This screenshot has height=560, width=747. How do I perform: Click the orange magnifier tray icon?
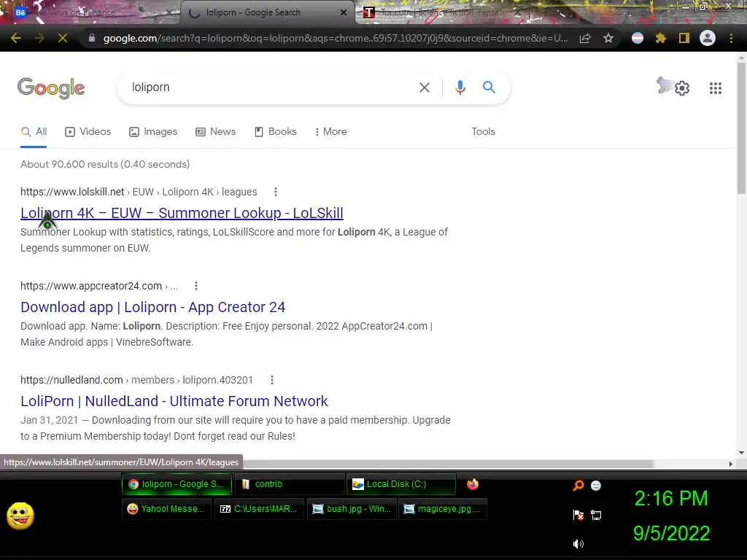click(x=578, y=485)
